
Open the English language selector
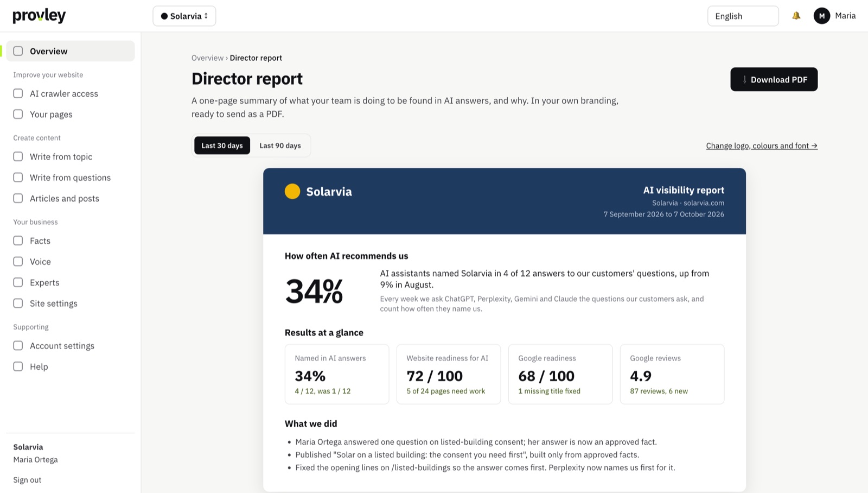click(x=743, y=16)
